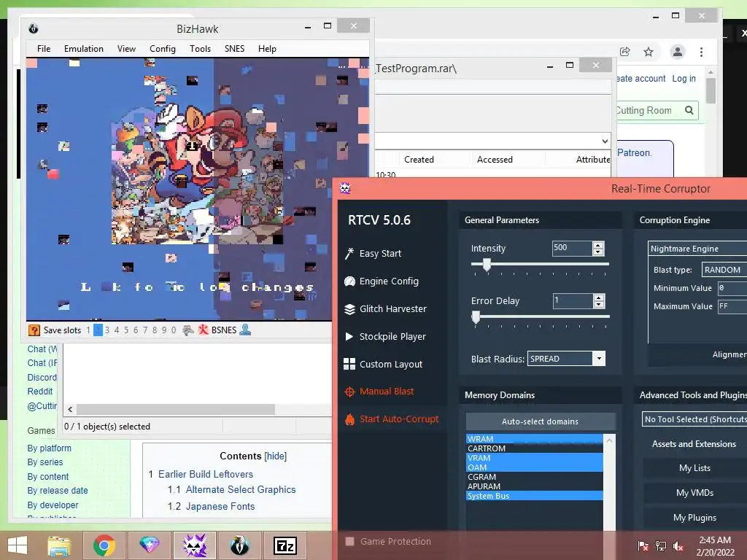Decrease Error Delay with down arrow
This screenshot has height=560, width=747.
coord(599,304)
